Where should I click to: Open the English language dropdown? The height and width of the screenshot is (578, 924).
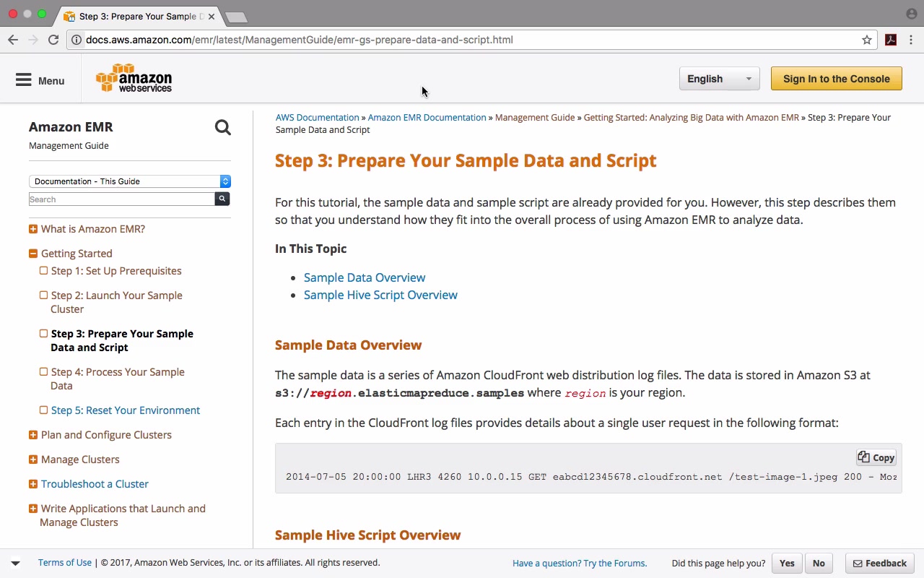[x=719, y=79]
